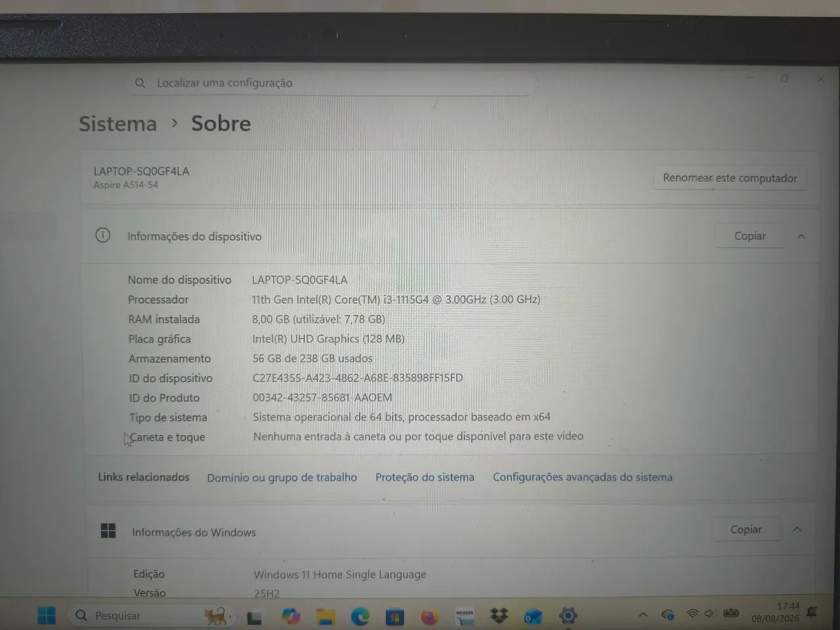840x630 pixels.
Task: Select device ID 'C27E4355-A423-4862-A68E-835898FF15FD'
Action: 358,378
